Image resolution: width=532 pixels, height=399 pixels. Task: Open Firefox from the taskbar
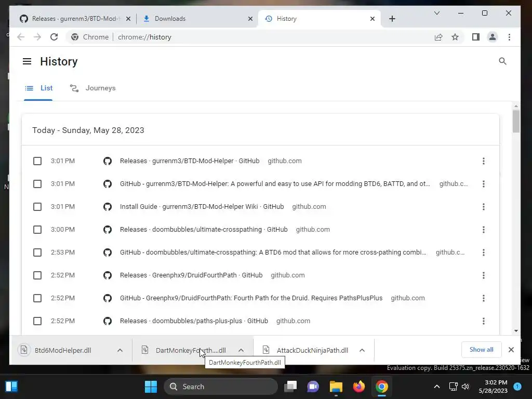[359, 387]
